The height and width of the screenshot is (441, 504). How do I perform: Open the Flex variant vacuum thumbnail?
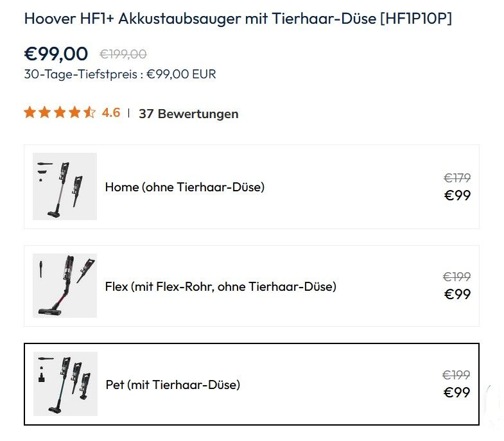[65, 286]
